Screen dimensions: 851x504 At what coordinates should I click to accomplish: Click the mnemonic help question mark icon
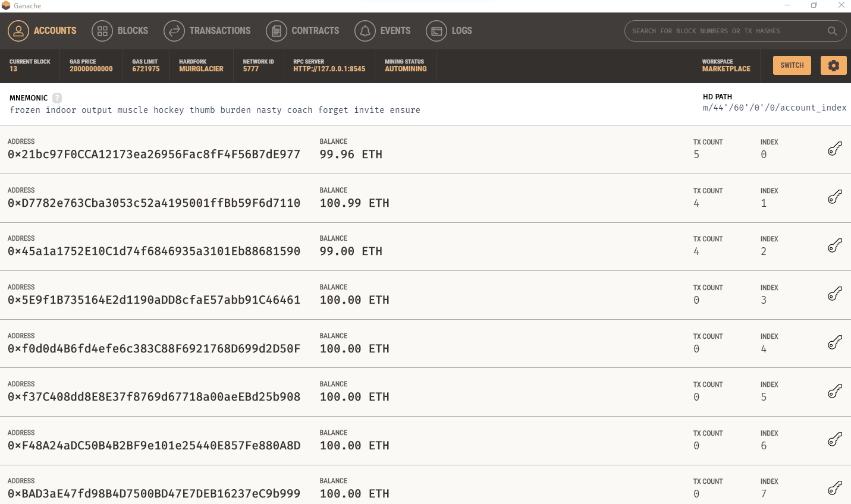[57, 98]
